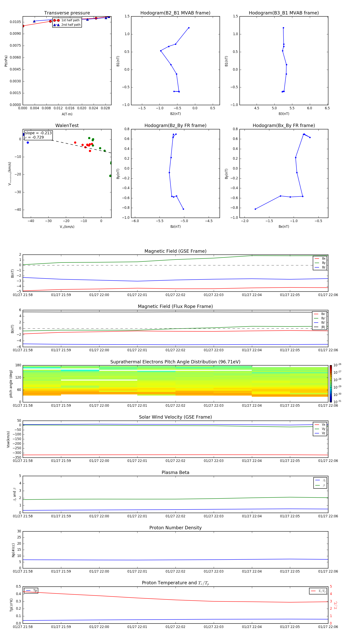
Task: Select the "2nd half path" legend entry
Action: click(x=67, y=25)
